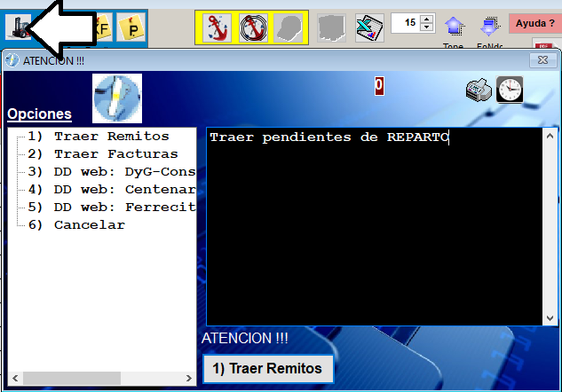Select '6) Cancelar' in the options list

(89, 225)
